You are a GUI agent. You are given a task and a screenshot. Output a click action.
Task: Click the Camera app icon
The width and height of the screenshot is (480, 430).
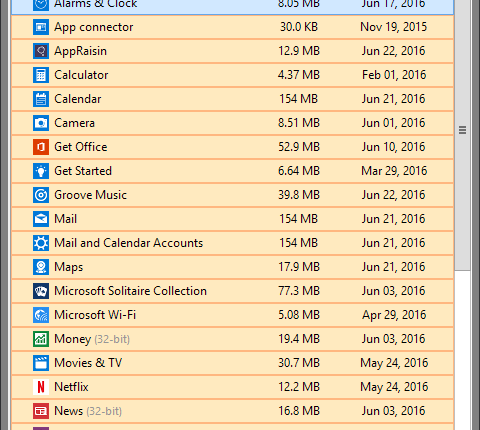[x=41, y=123]
